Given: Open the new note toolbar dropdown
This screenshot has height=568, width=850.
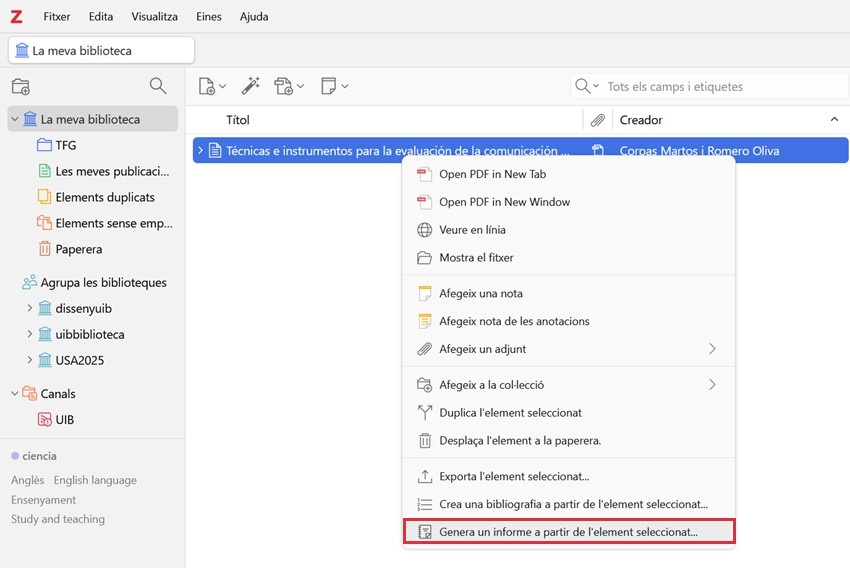Looking at the screenshot, I should [334, 86].
